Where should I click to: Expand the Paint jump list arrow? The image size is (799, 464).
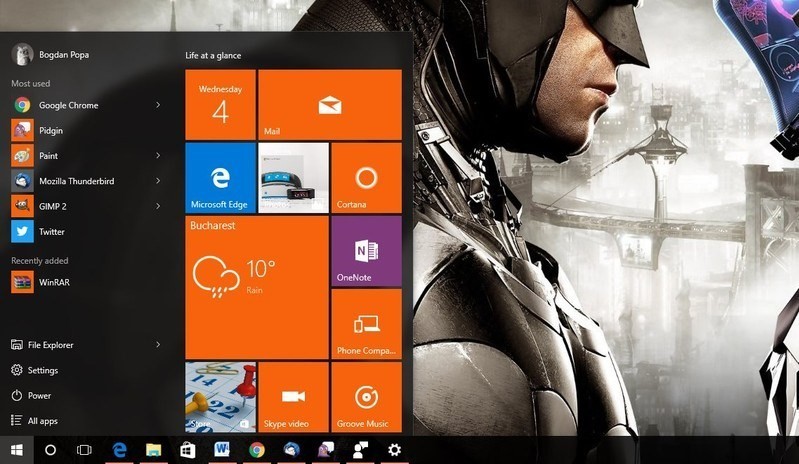point(158,156)
